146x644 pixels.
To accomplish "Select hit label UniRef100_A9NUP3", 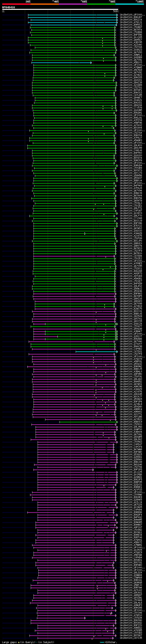I will click(131, 605).
